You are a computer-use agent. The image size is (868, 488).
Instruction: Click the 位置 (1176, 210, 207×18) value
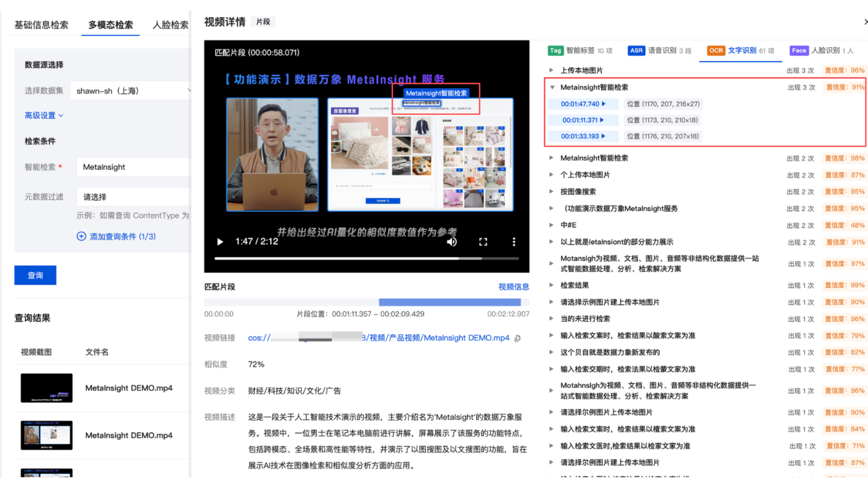click(663, 136)
